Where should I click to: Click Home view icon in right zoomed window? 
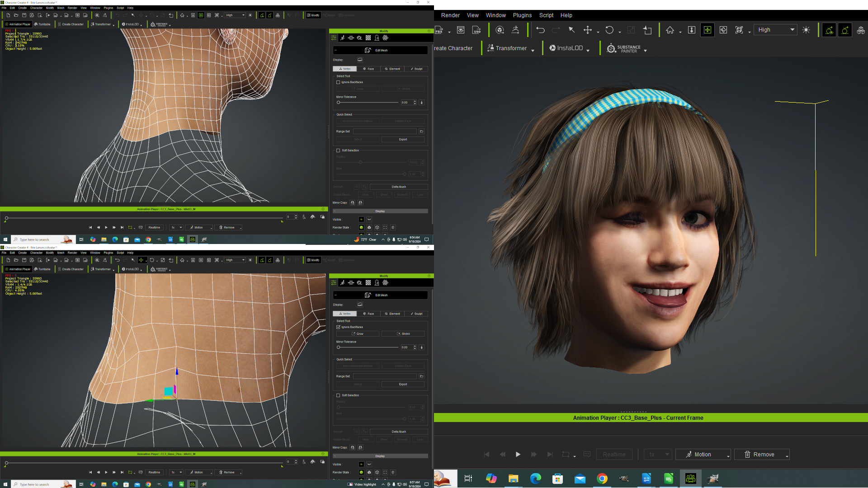click(670, 30)
